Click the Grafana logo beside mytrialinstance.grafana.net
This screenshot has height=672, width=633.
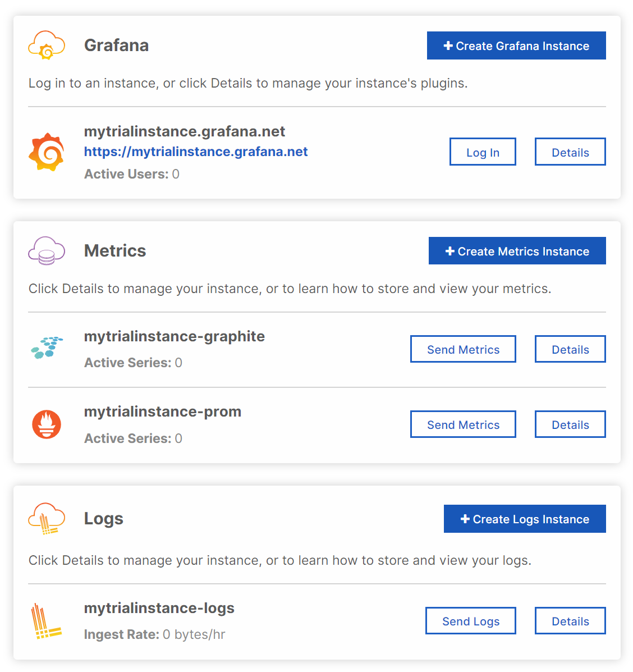[x=47, y=152]
